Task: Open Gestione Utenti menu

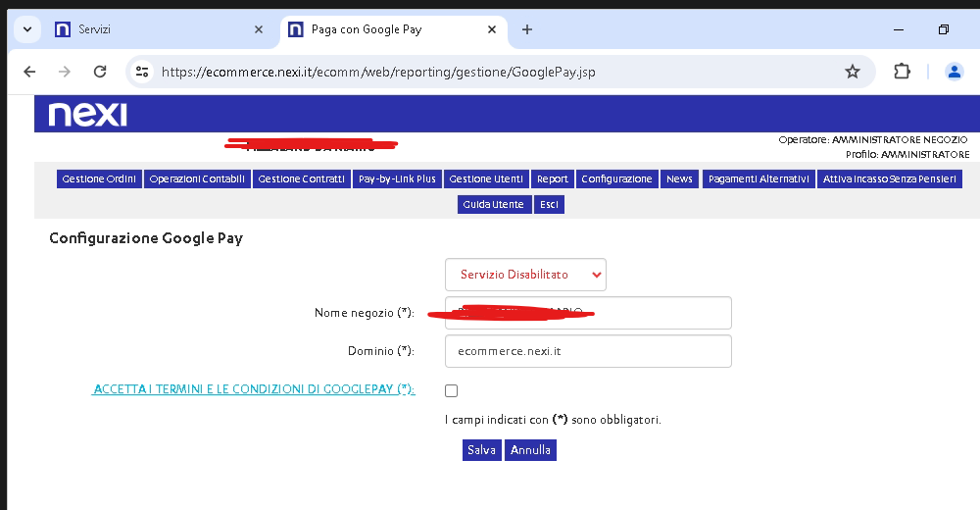Action: point(486,178)
